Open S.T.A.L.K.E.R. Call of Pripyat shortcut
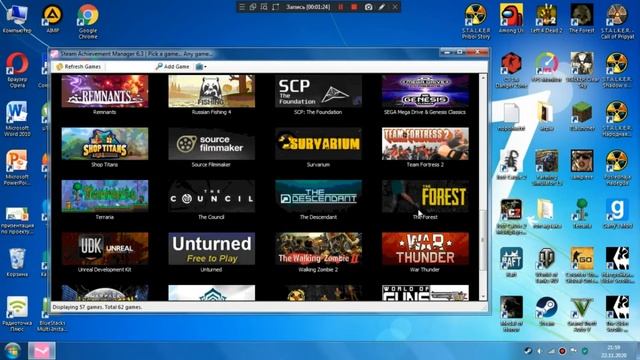640x360 pixels. [x=617, y=21]
